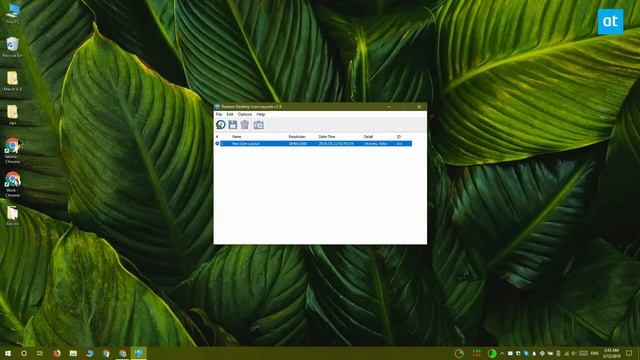Select the This PC desktop icon
640x360 pixels.
click(13, 13)
